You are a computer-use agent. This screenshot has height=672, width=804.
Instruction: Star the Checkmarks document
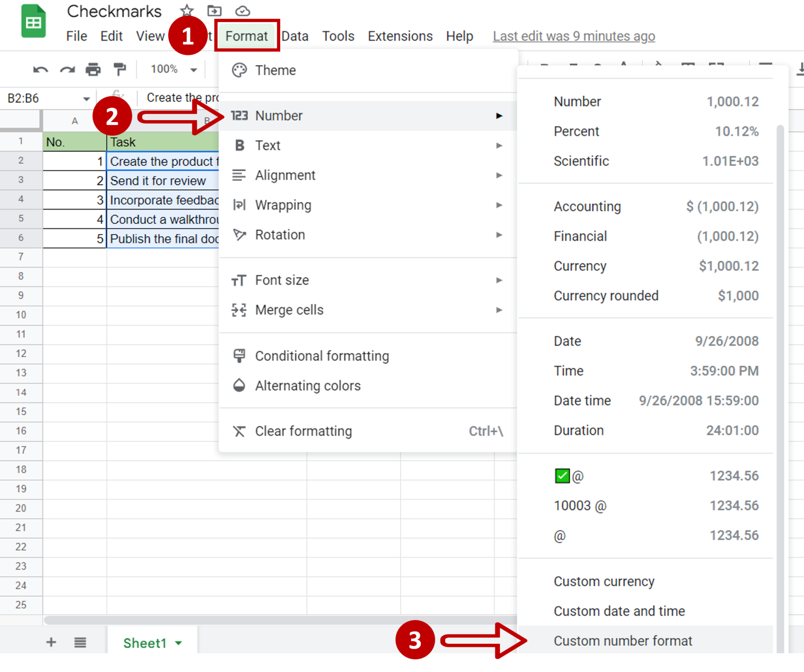tap(187, 11)
